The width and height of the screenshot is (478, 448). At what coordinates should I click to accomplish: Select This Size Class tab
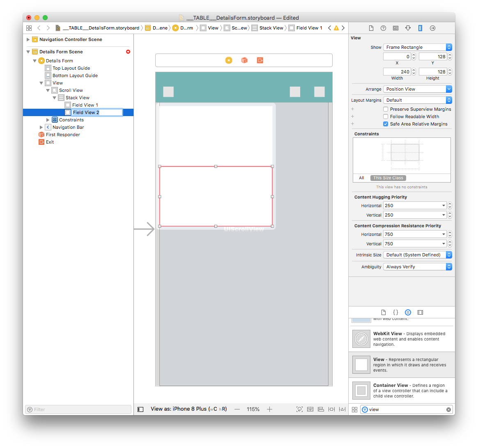(388, 178)
